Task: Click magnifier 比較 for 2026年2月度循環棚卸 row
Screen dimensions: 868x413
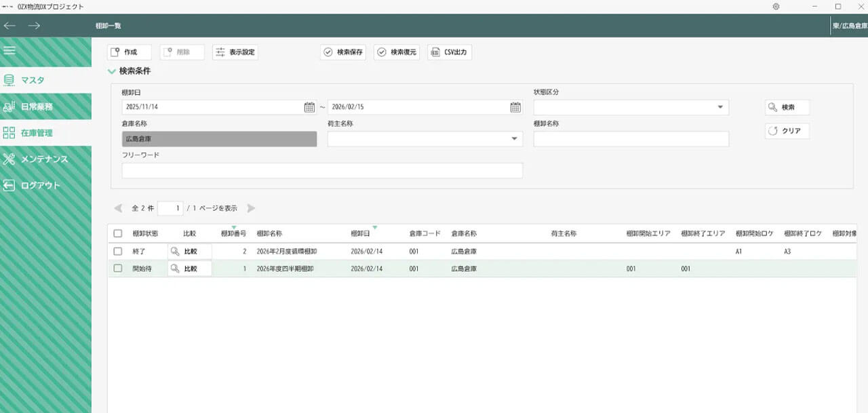Action: 189,251
